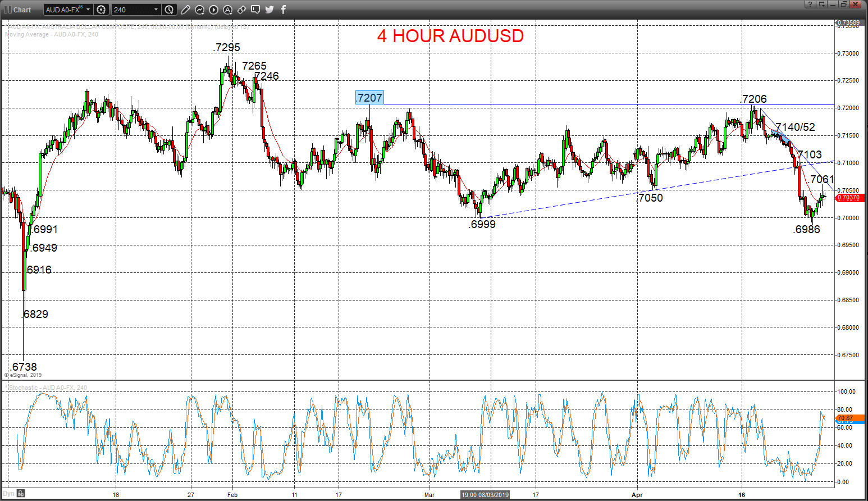
Task: Select the 7207 highlighted price label
Action: [x=369, y=98]
